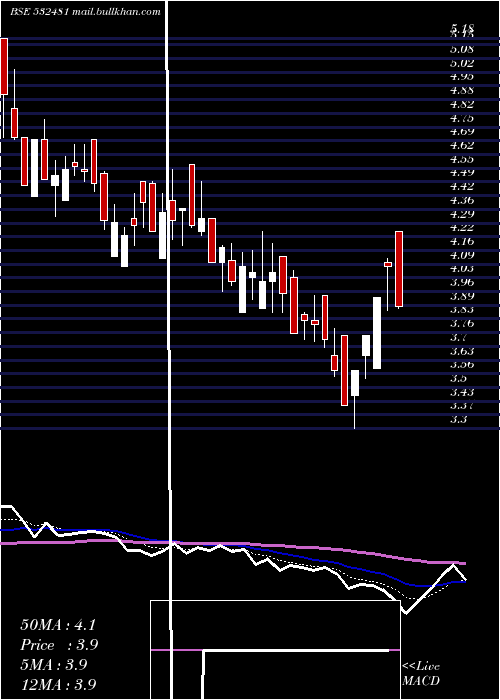Click the 3.76 price axis label
This screenshot has height=700, width=500.
(462, 324)
